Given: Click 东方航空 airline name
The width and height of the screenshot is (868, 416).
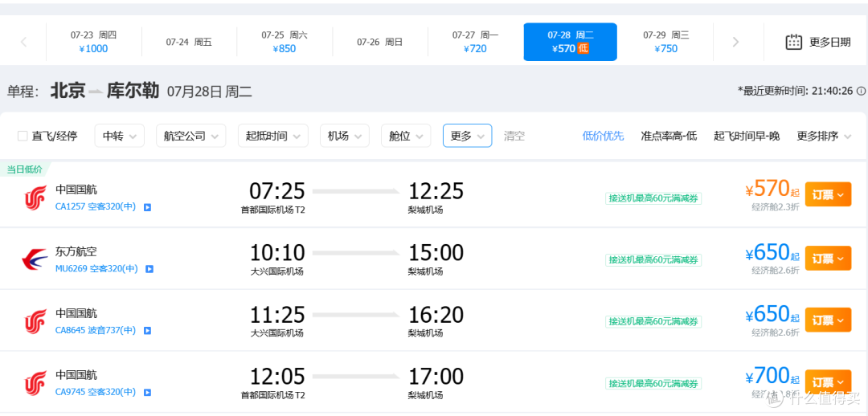Looking at the screenshot, I should tap(76, 251).
